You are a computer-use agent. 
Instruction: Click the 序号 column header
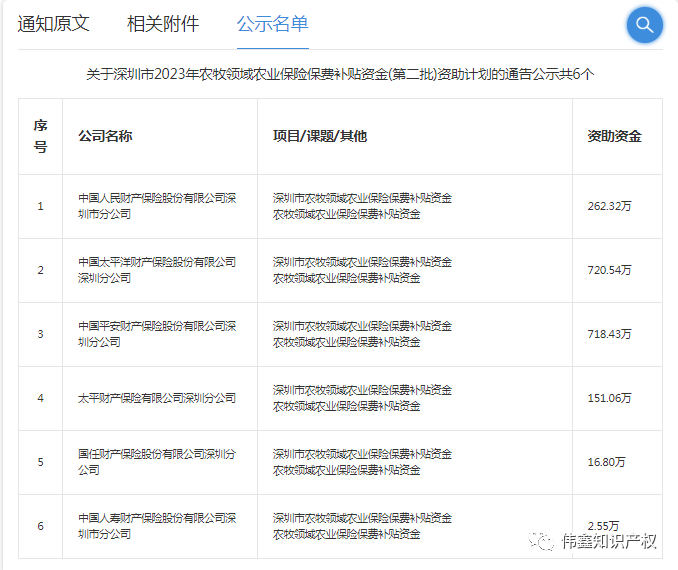[40, 136]
